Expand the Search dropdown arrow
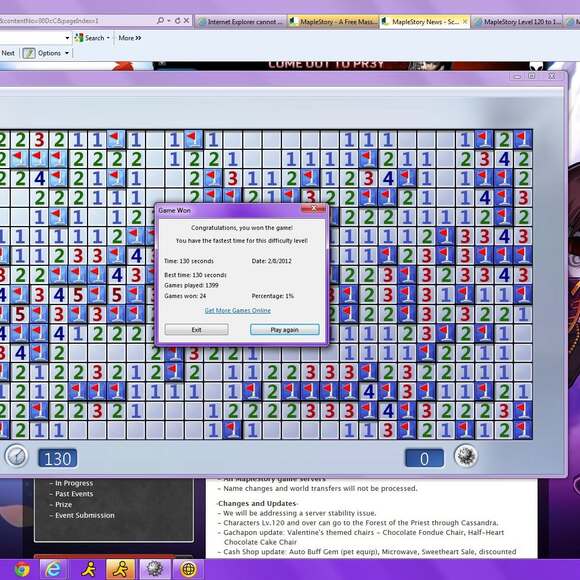580x580 pixels. pyautogui.click(x=108, y=38)
